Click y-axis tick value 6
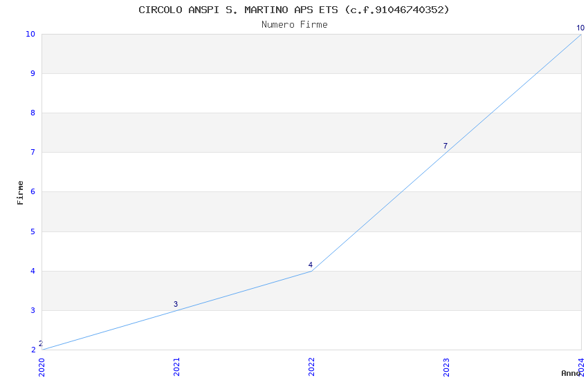 pos(33,191)
